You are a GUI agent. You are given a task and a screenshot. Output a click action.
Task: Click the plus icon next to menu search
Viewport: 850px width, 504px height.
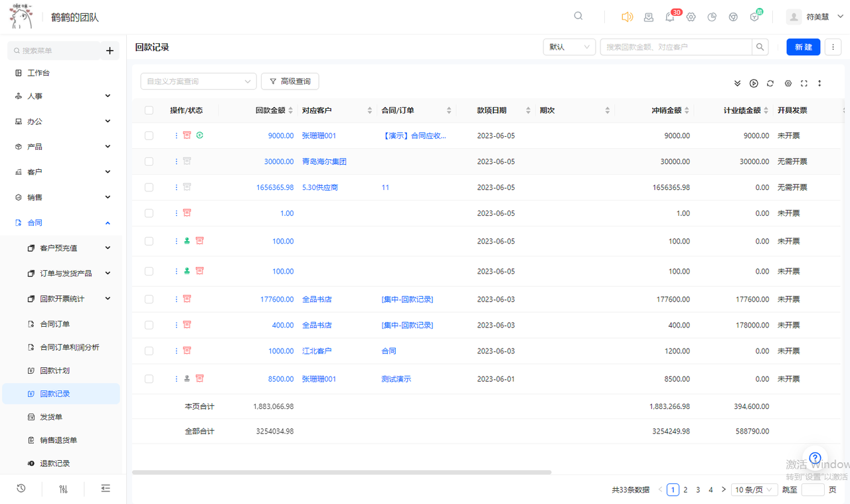click(110, 50)
